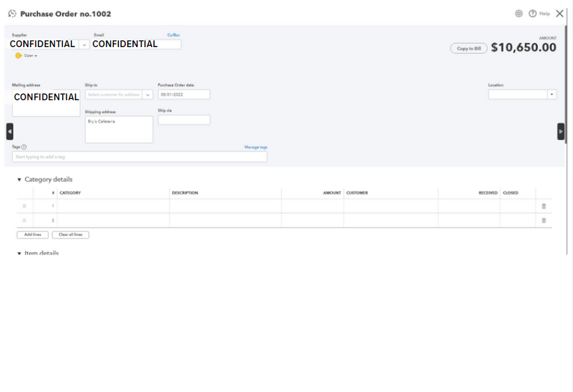Click the Customer cell in line 2
The image size is (573, 392).
(390, 220)
